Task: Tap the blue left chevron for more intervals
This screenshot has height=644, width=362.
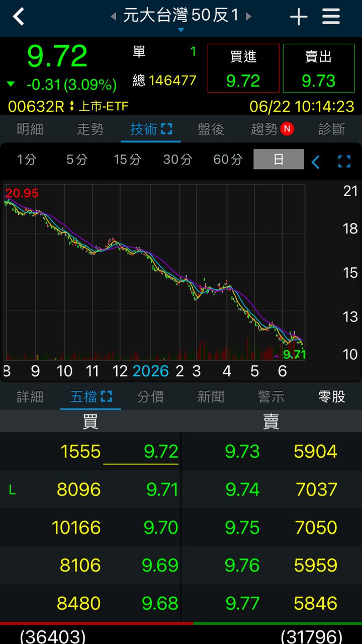Action: [316, 162]
